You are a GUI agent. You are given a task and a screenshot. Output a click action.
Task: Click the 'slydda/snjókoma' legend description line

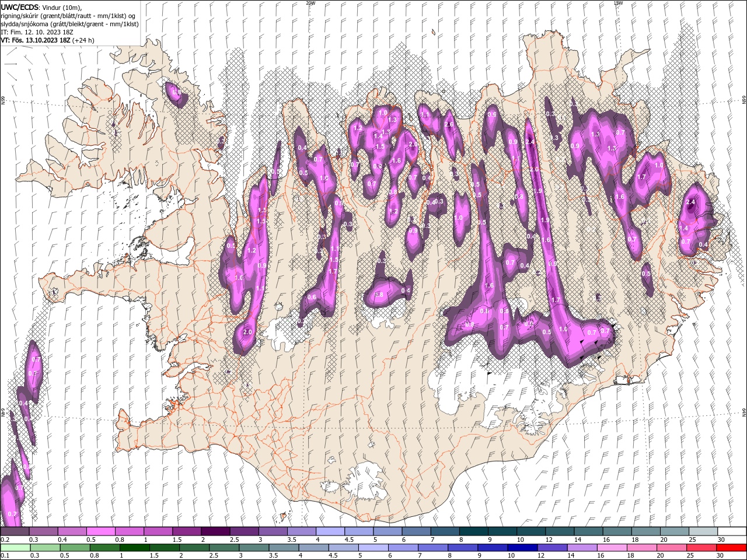69,24
